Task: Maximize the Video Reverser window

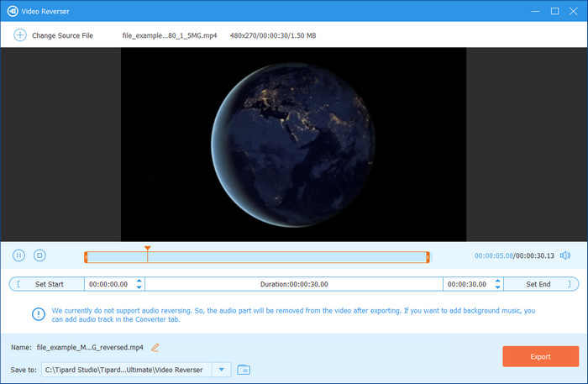Action: (554, 11)
